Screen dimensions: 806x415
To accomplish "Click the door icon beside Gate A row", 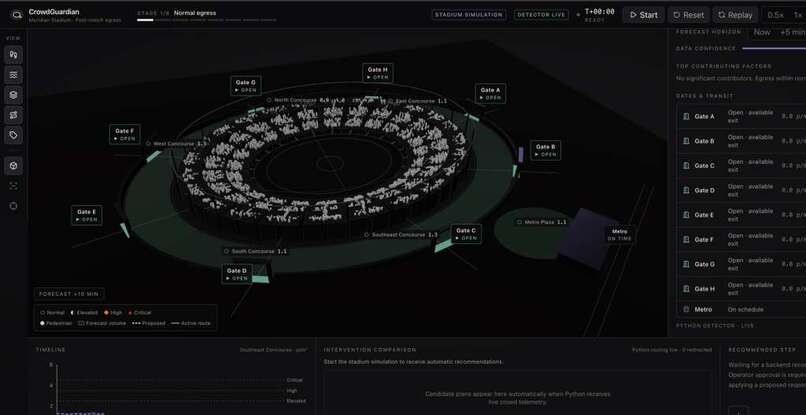I will coord(686,117).
